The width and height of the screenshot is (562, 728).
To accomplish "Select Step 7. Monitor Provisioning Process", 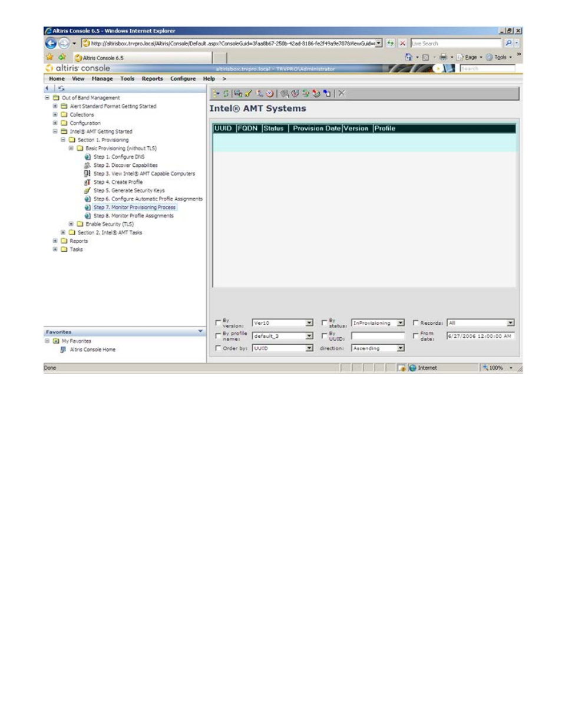I will coord(134,207).
